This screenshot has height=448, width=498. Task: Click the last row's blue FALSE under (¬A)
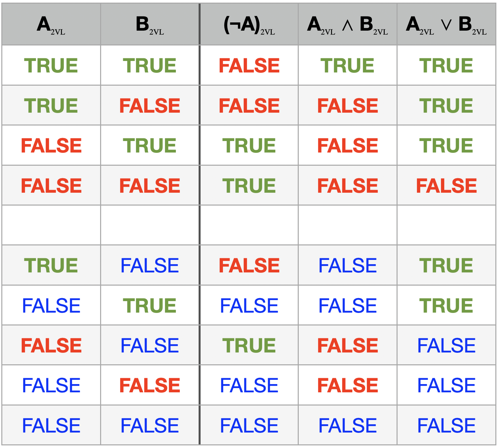(249, 426)
